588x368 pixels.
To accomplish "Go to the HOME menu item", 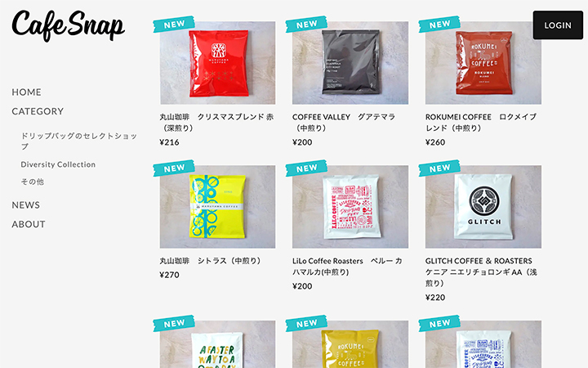I will 27,92.
